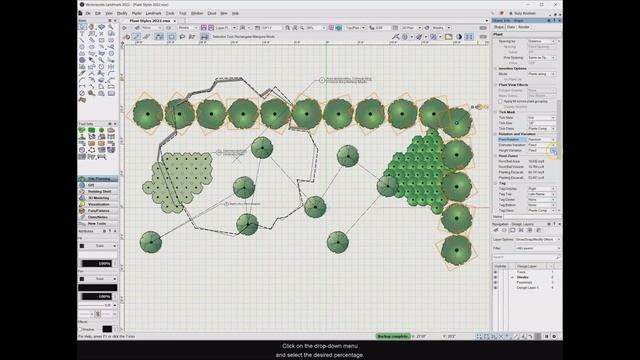Switch to the Visualization tool set
The width and height of the screenshot is (640, 360).
point(98,204)
